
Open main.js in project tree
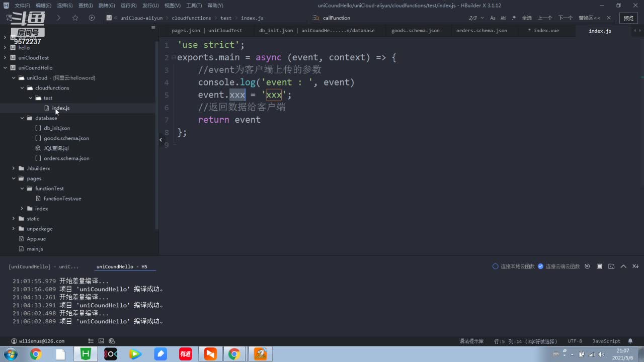coord(35,249)
